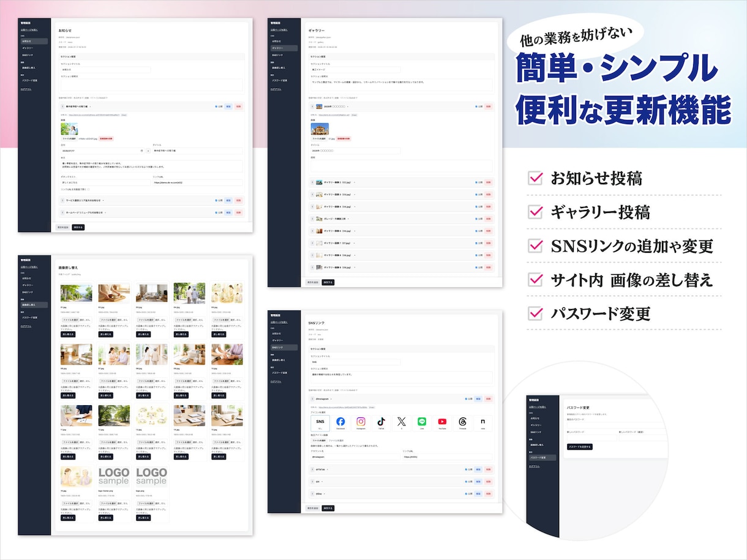The width and height of the screenshot is (747, 560).
Task: Open パスワード変更 in password window sidebar
Action: 541,458
